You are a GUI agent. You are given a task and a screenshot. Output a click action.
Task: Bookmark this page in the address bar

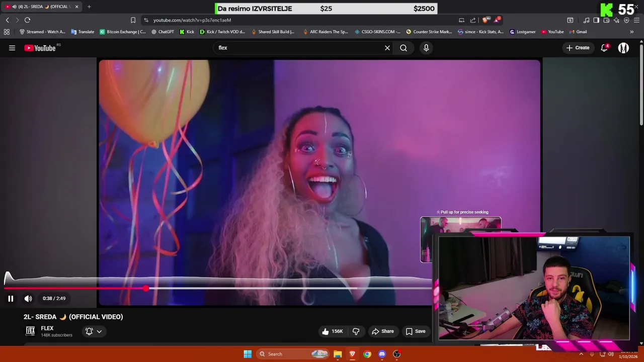(x=133, y=20)
